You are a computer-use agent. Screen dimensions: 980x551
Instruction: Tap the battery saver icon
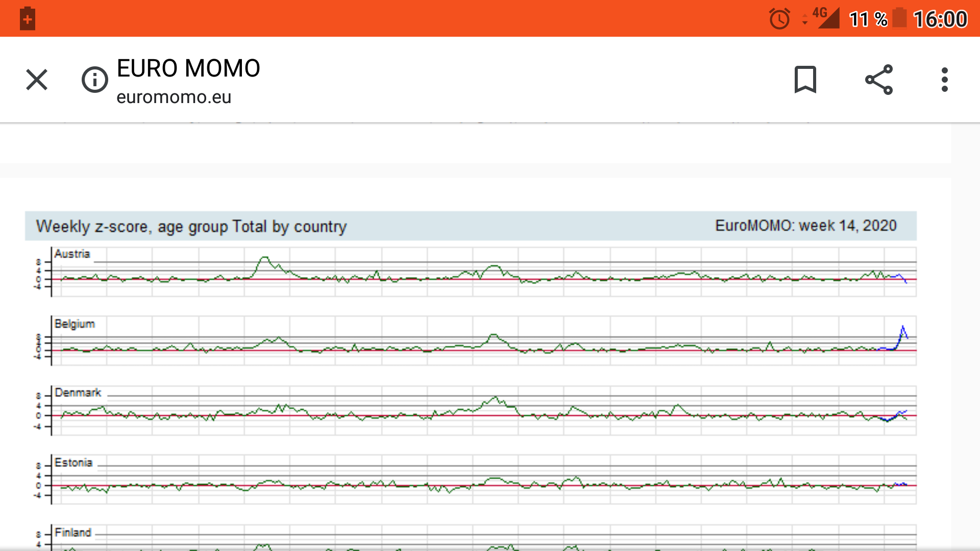click(28, 19)
